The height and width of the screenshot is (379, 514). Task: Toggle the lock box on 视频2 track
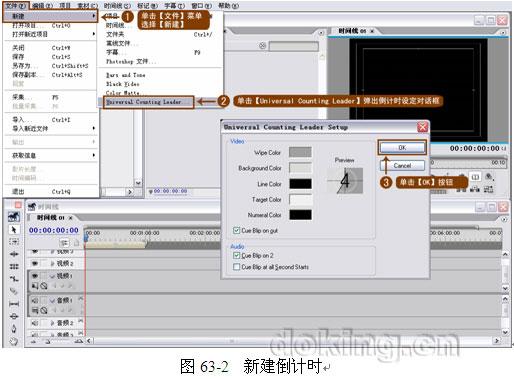(x=44, y=263)
